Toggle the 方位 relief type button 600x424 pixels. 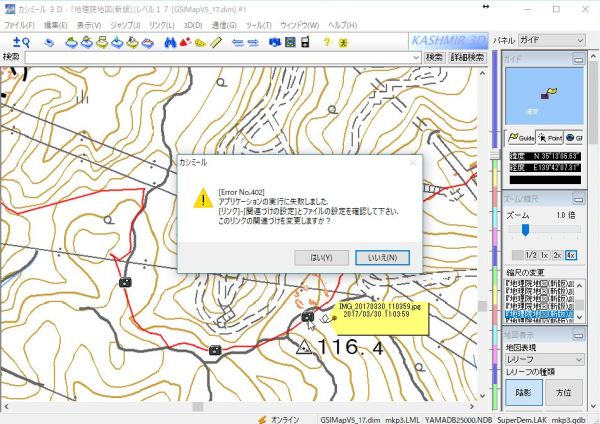[564, 392]
